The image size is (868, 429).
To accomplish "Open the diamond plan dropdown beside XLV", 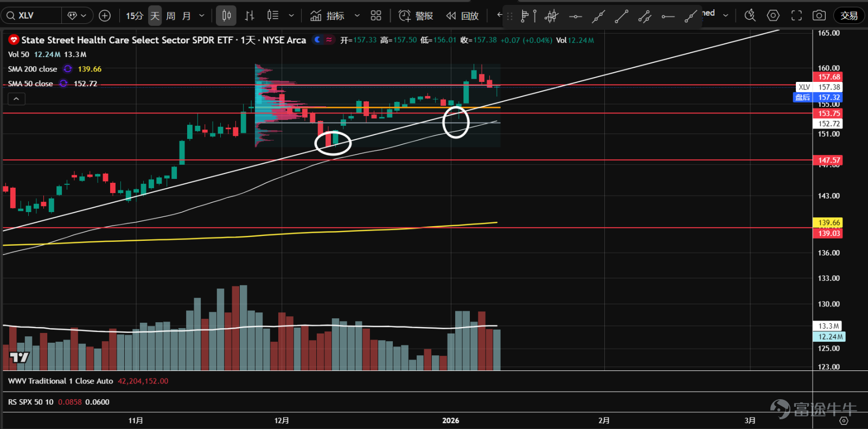I will point(76,16).
